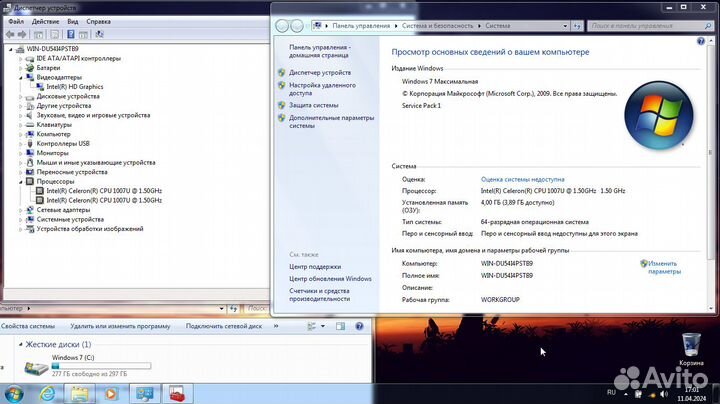
Task: Click Оценка системы недоступна link
Action: tap(523, 180)
